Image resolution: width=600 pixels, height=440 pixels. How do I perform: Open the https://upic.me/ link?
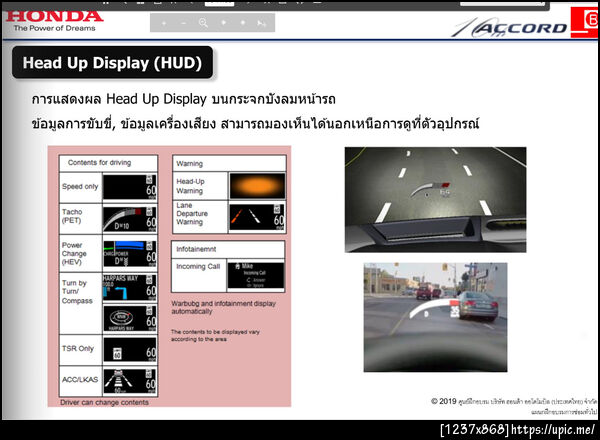[x=553, y=429]
